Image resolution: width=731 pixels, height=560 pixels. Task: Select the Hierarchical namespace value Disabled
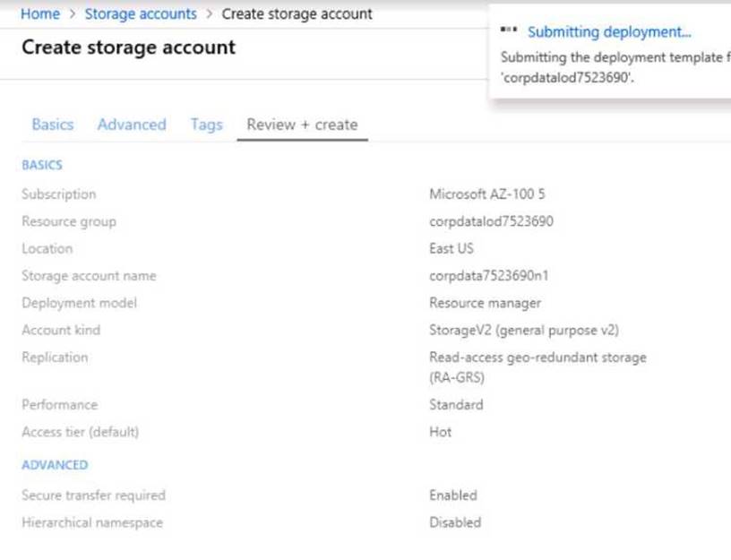click(455, 522)
